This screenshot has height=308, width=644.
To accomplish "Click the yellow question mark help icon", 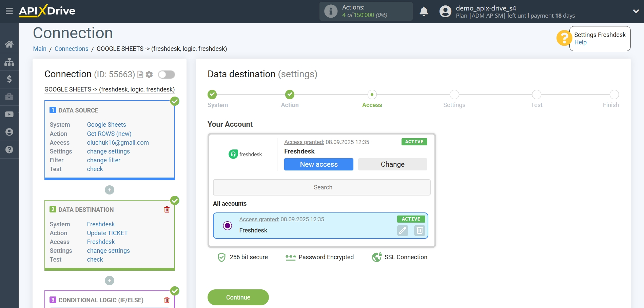I will (564, 38).
